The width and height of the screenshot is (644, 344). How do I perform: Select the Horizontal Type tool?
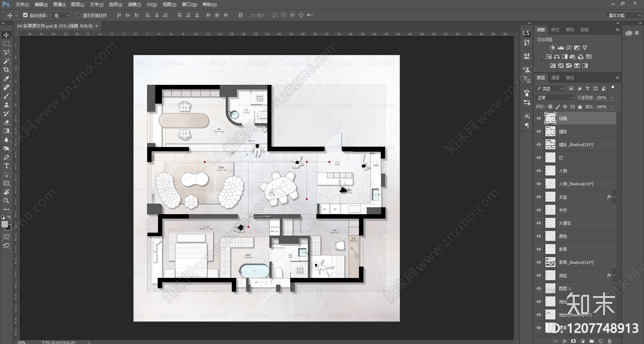6,166
